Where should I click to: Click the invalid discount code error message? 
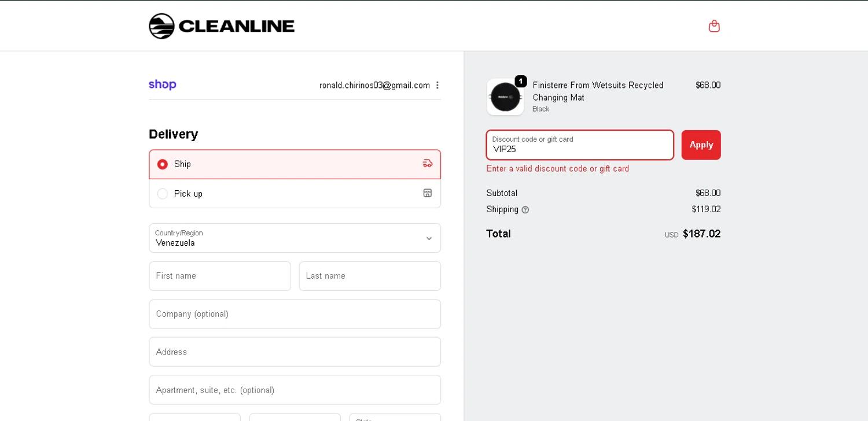[x=558, y=169]
